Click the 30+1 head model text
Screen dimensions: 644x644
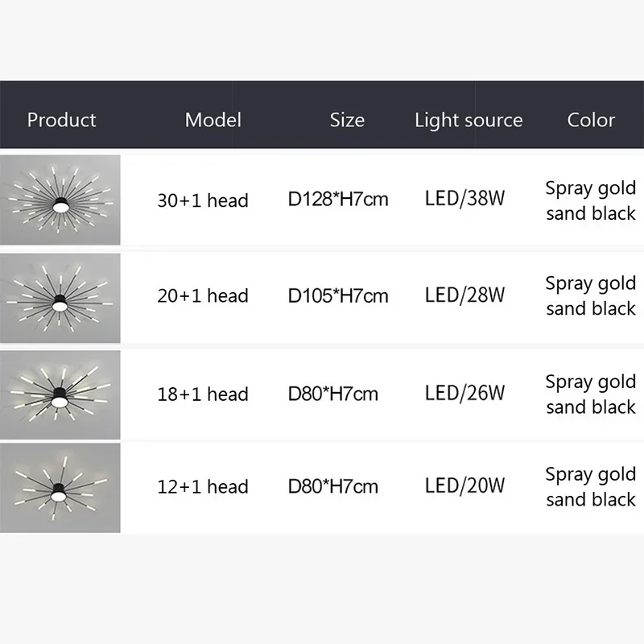tap(203, 200)
